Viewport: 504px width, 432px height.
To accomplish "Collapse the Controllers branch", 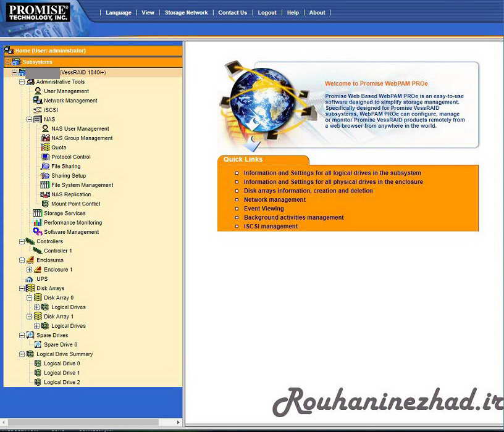I will point(22,241).
